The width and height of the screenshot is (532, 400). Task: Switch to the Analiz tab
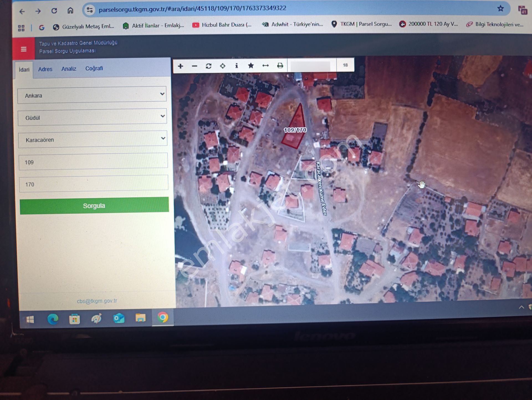[x=69, y=69]
